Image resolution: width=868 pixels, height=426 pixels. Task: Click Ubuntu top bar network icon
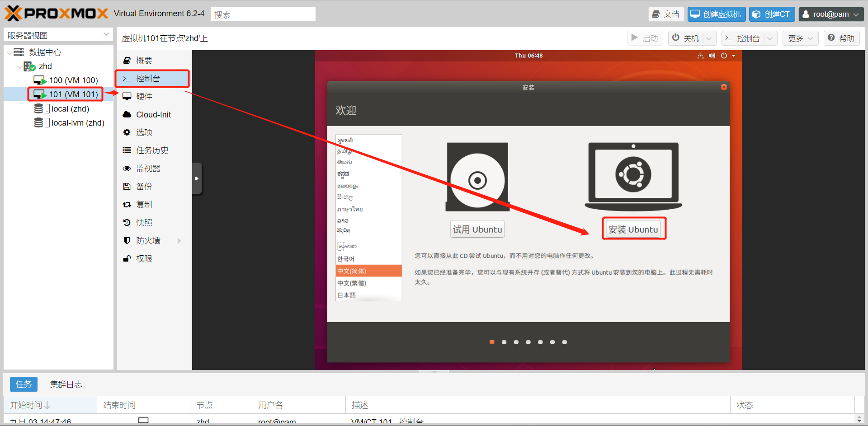tap(701, 56)
